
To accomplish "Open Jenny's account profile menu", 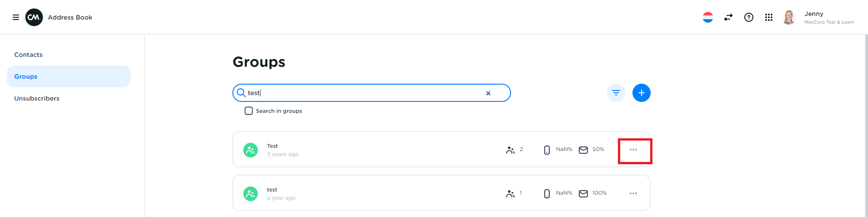I will (x=819, y=17).
